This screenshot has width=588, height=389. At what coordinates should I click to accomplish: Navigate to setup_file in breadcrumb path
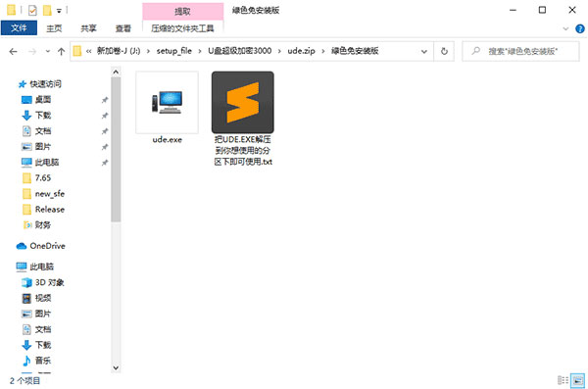coord(174,51)
